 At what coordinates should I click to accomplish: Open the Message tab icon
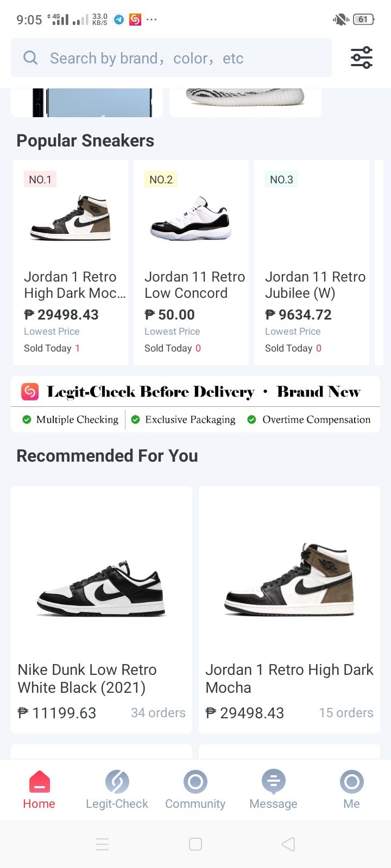pos(273,782)
